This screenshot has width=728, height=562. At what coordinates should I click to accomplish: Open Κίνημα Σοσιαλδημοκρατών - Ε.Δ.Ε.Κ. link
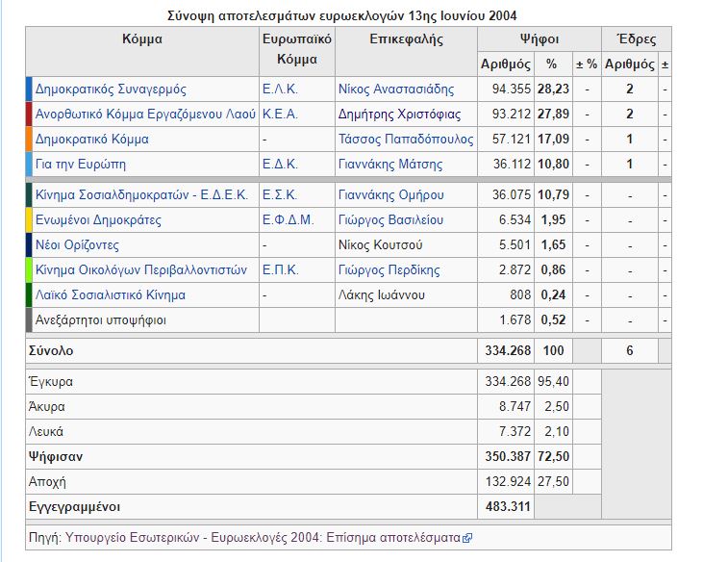(x=141, y=195)
